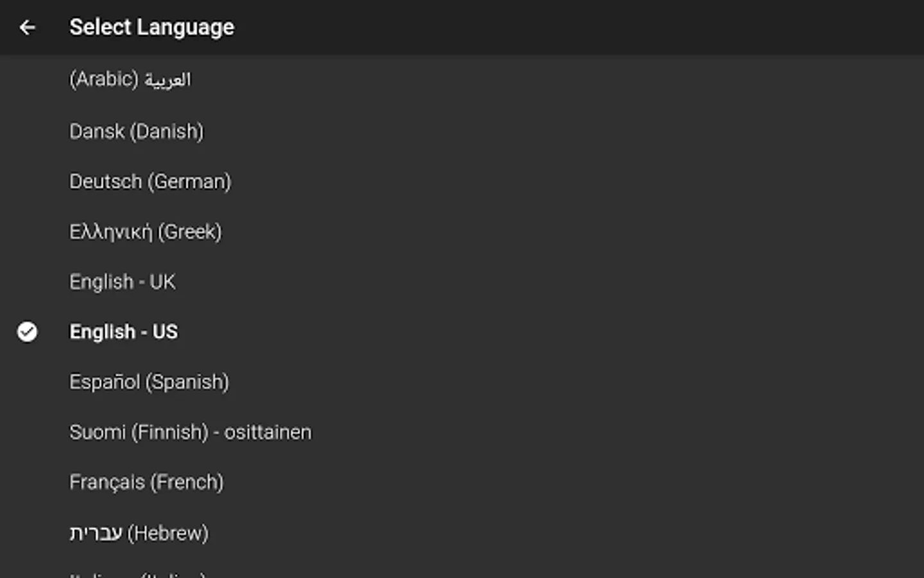This screenshot has width=924, height=578.
Task: Choose the partially visible Italian option
Action: [137, 574]
